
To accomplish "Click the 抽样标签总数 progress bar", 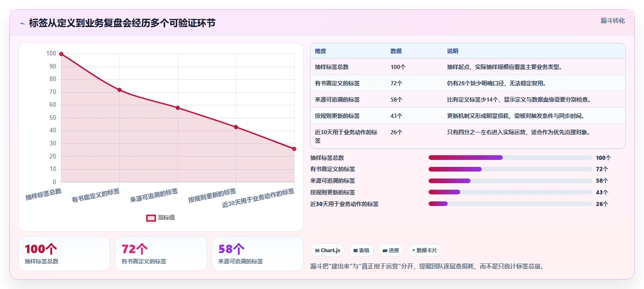I will (510, 158).
